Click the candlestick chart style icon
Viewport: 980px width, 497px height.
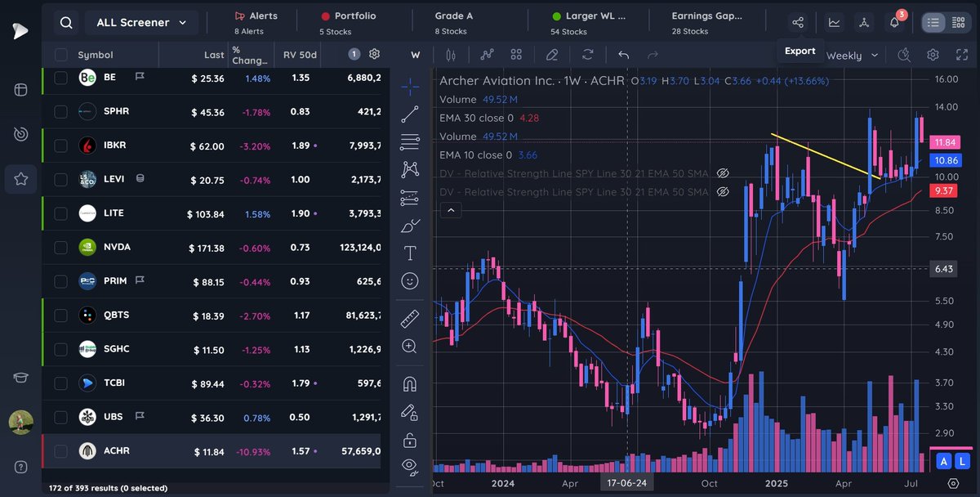[450, 55]
